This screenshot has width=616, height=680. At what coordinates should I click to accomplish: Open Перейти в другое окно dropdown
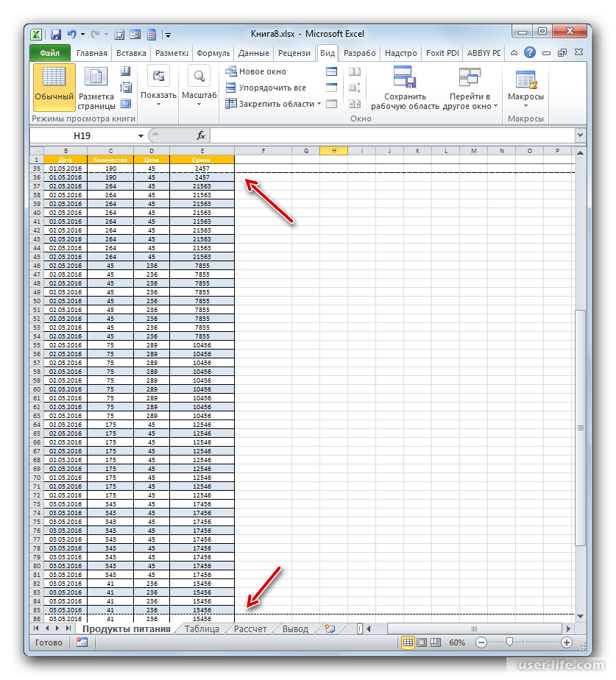[470, 88]
